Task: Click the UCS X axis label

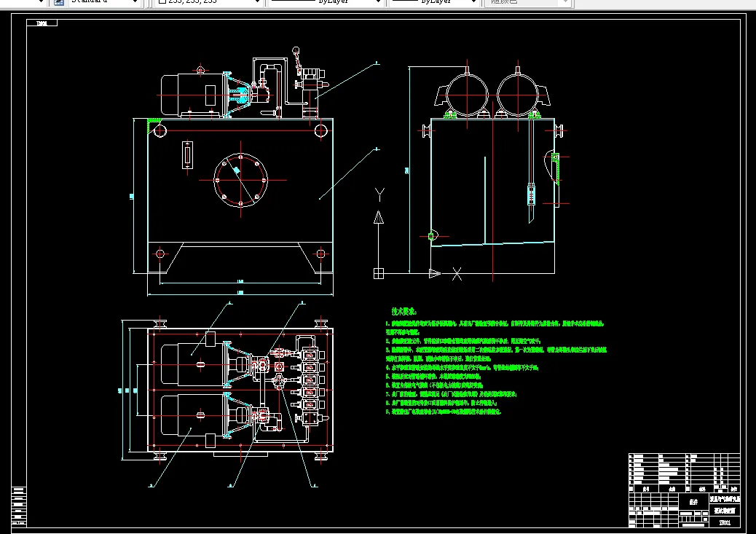Action: click(x=457, y=274)
